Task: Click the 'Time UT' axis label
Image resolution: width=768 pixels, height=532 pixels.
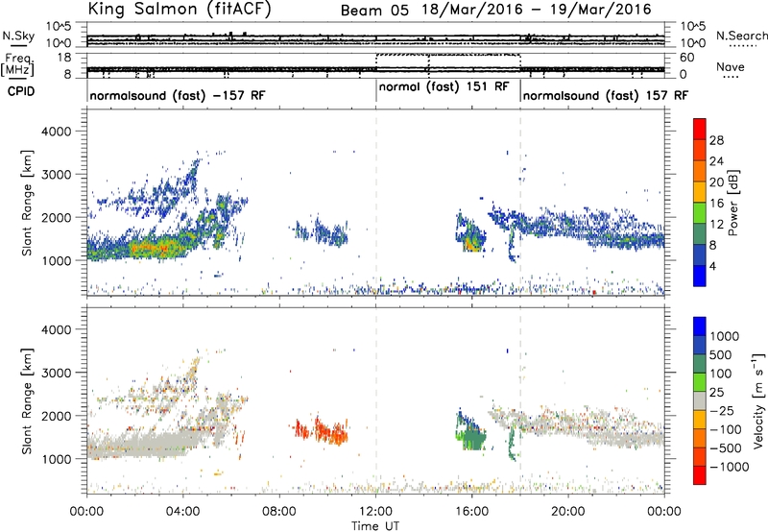Action: tap(375, 526)
